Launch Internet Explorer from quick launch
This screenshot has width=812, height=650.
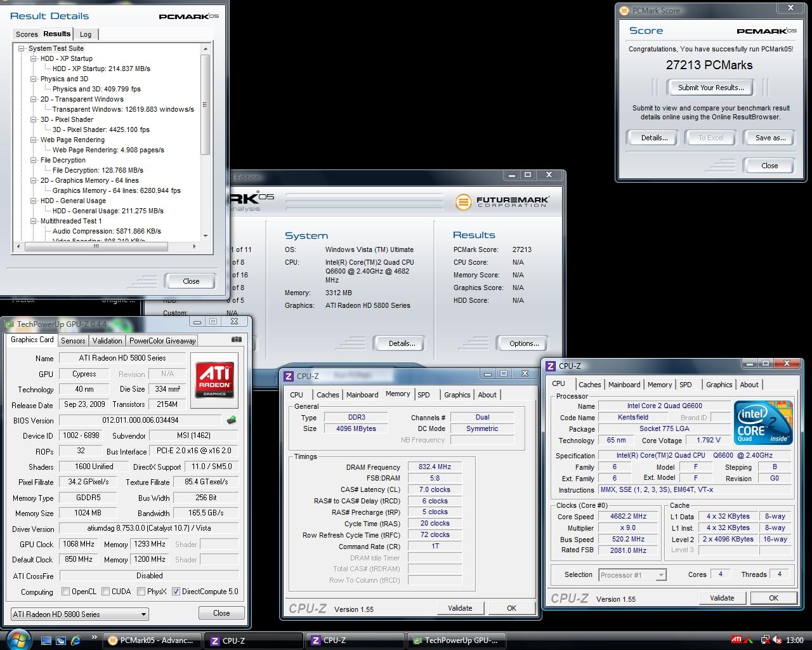point(76,640)
